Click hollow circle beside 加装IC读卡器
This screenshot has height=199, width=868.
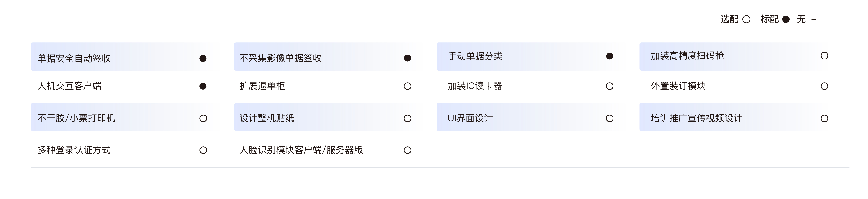coord(610,86)
